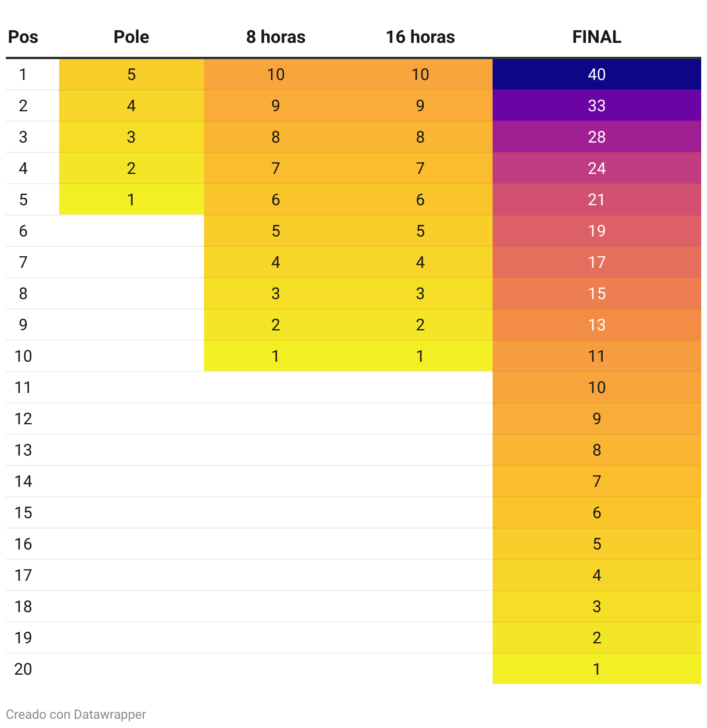Click the 16 horas cell for position 10
Image resolution: width=707 pixels, height=728 pixels.
(420, 356)
